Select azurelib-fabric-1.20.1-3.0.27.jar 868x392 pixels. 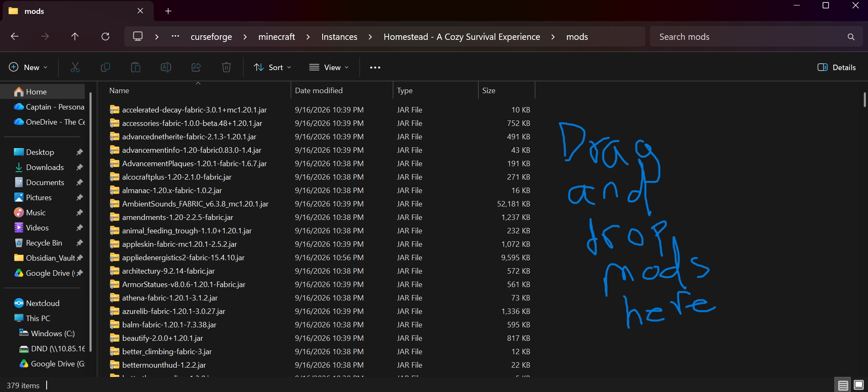point(174,311)
